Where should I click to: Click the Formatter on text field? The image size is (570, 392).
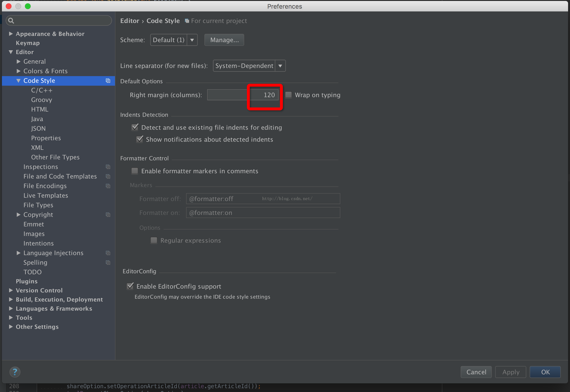(x=263, y=213)
